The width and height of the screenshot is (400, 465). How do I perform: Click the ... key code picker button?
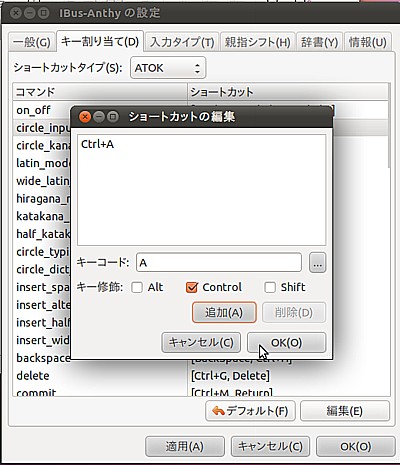tap(318, 263)
